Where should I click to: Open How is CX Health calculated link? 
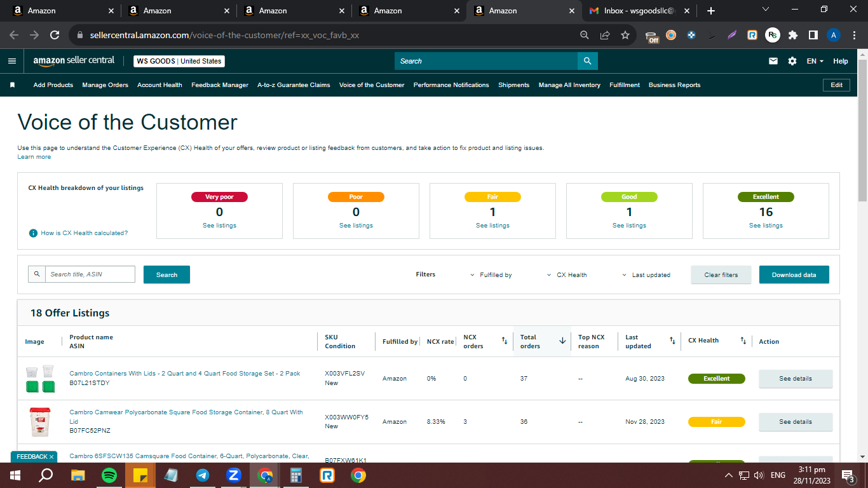(x=85, y=233)
